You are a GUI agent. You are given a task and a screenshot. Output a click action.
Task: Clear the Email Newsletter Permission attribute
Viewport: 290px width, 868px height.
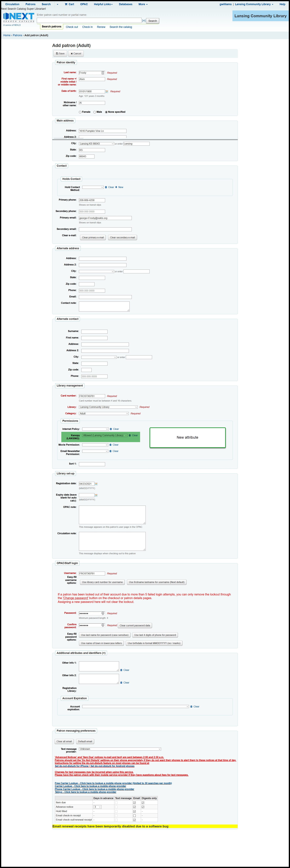click(114, 451)
